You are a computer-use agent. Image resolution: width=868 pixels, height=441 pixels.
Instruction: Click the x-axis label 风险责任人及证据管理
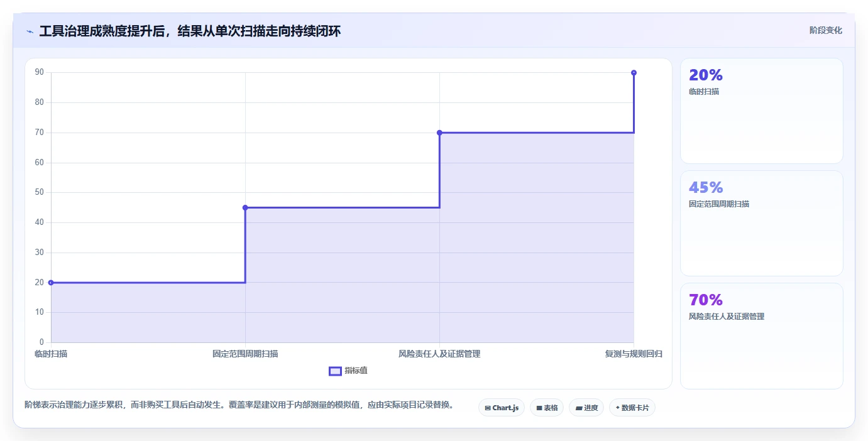439,354
